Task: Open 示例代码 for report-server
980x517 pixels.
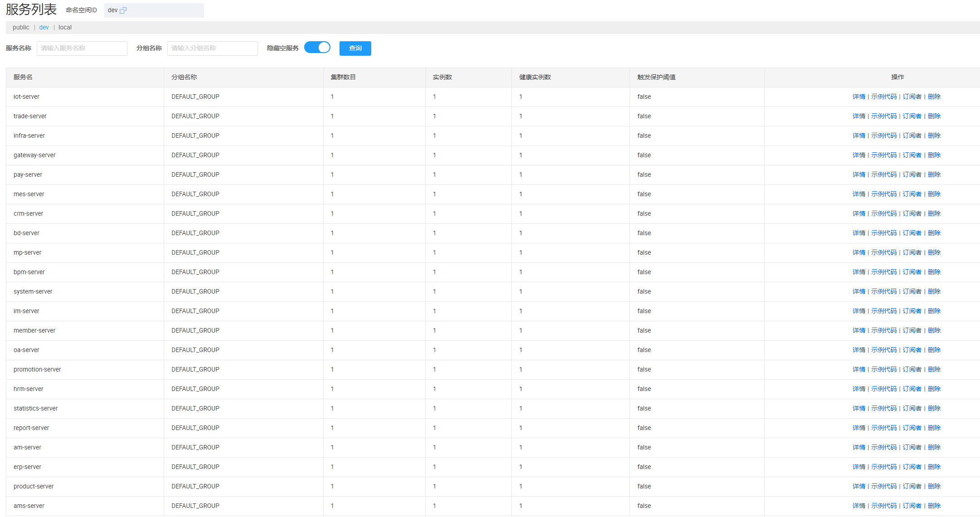Action: [x=884, y=428]
